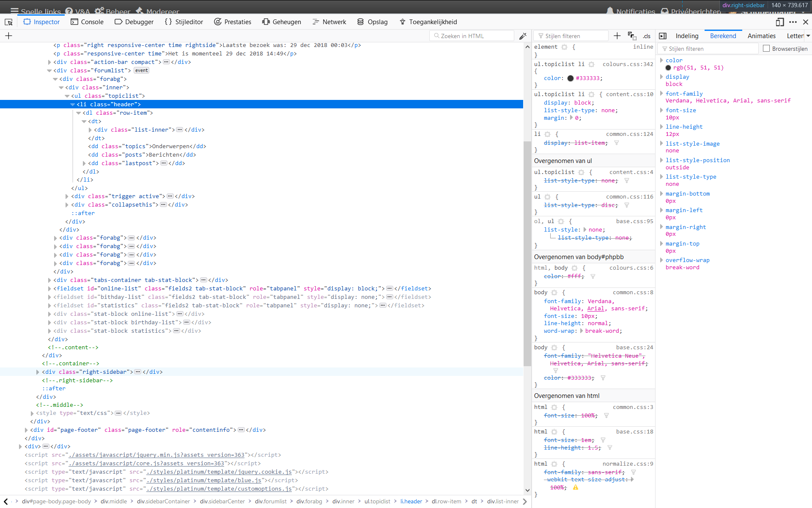This screenshot has width=812, height=508.
Task: Expand the div class="trigger active" node
Action: click(67, 196)
